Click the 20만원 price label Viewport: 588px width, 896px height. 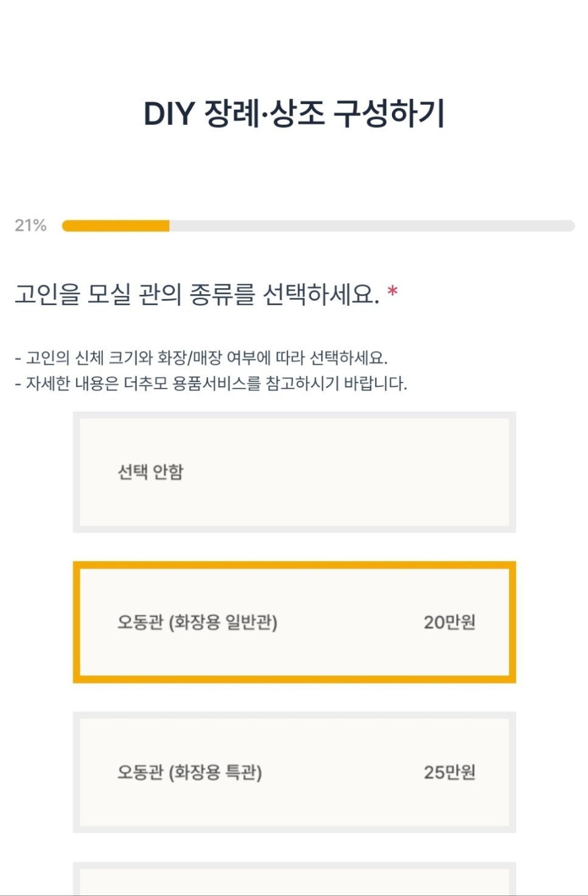pos(449,622)
